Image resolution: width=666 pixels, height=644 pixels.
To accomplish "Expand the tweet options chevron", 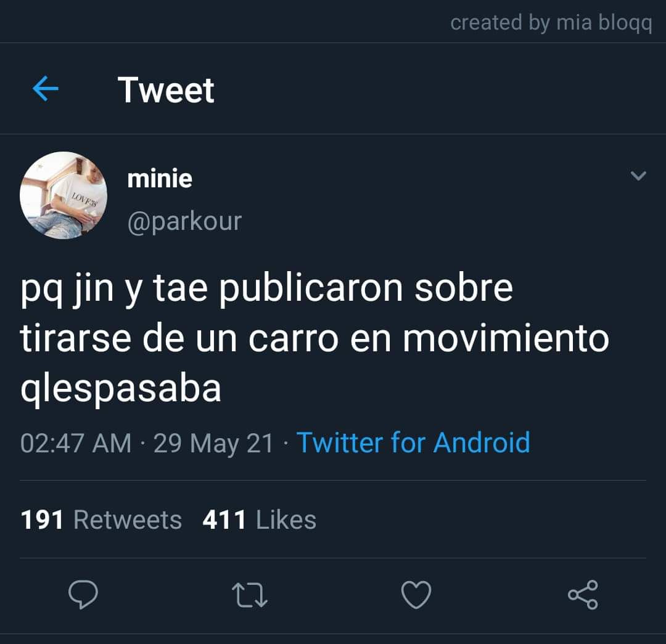I will [x=638, y=176].
